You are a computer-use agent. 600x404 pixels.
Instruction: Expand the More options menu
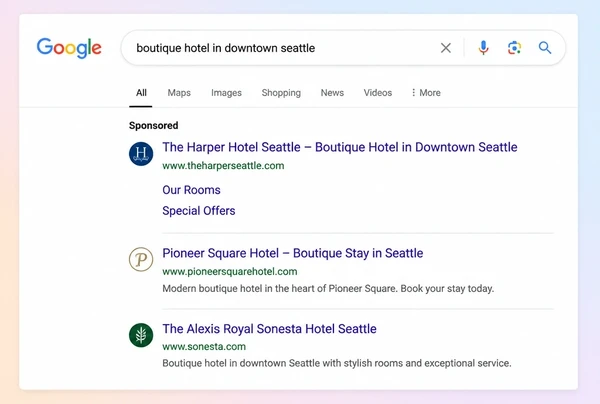[x=426, y=93]
